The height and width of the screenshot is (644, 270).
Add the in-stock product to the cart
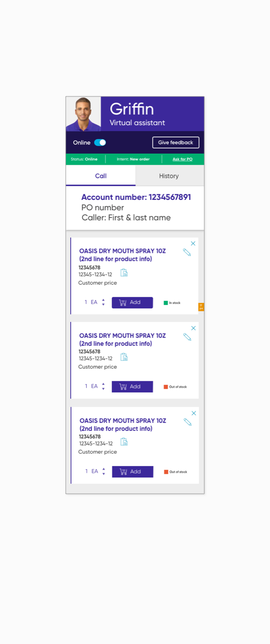pos(132,302)
